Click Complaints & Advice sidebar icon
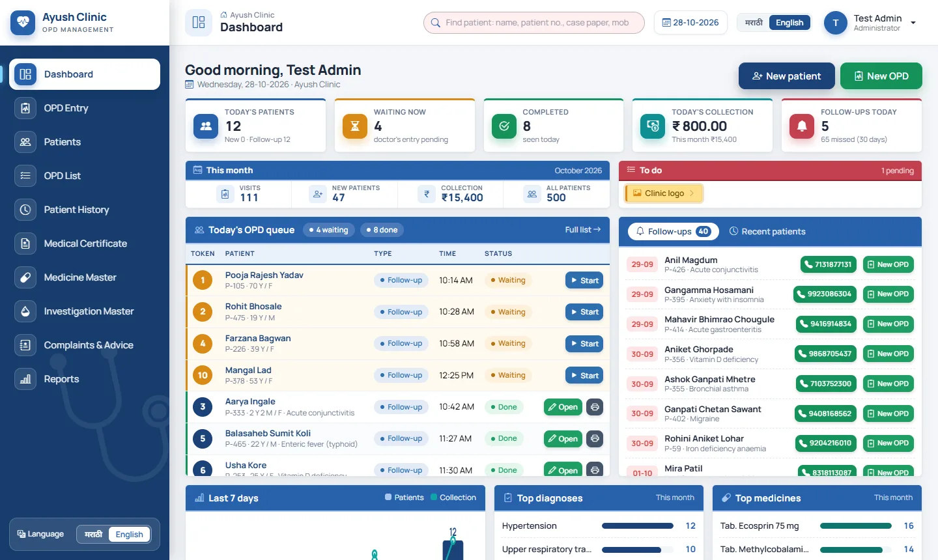The width and height of the screenshot is (938, 560). (25, 345)
